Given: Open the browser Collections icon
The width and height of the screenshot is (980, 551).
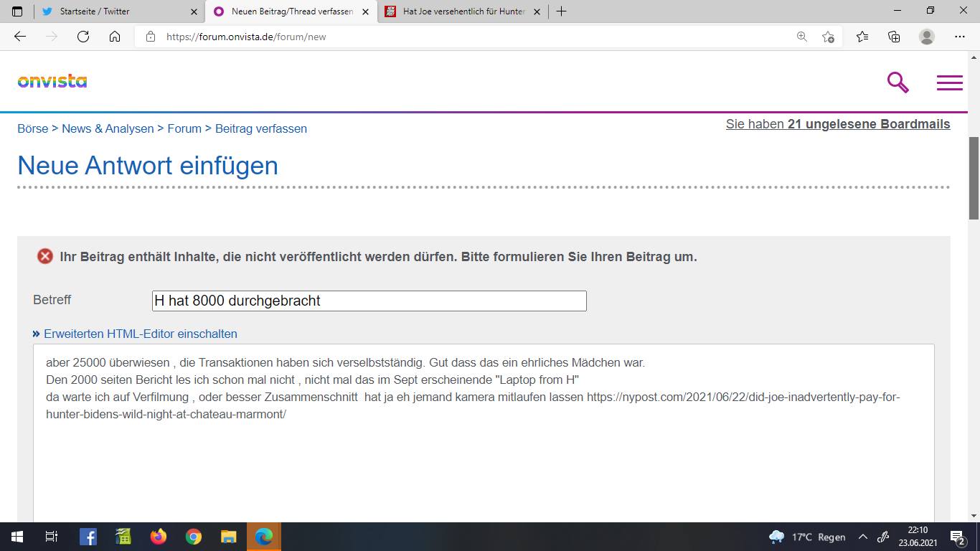Looking at the screenshot, I should click(x=894, y=37).
